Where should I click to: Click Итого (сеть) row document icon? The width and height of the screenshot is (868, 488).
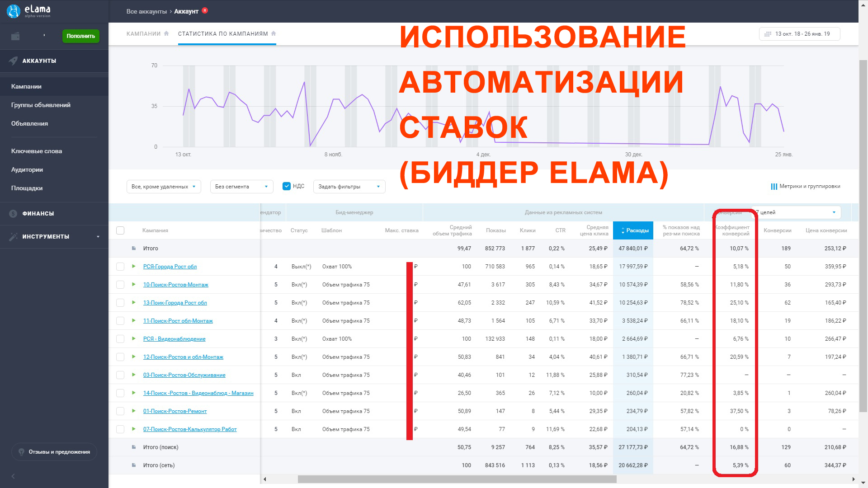134,465
